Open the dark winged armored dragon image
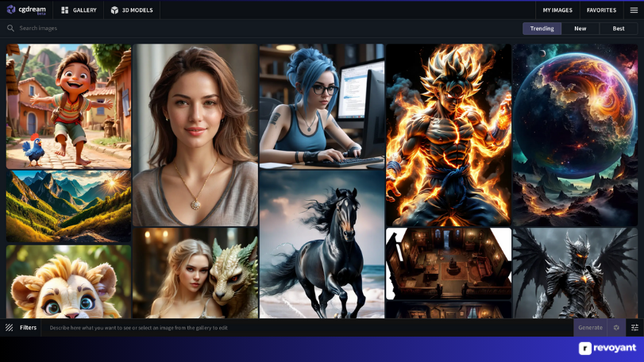The width and height of the screenshot is (644, 362). point(575,273)
